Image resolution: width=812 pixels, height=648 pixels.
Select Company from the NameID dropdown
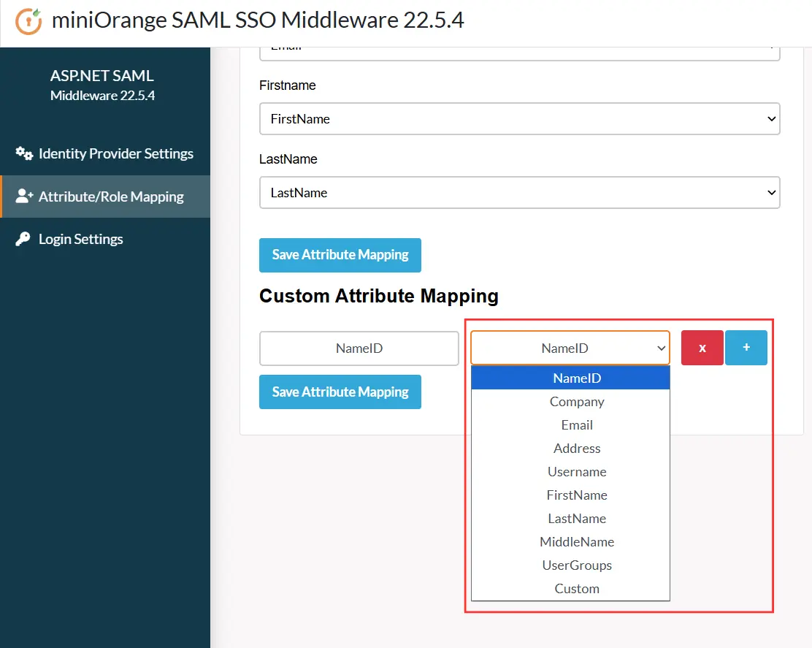pos(576,401)
